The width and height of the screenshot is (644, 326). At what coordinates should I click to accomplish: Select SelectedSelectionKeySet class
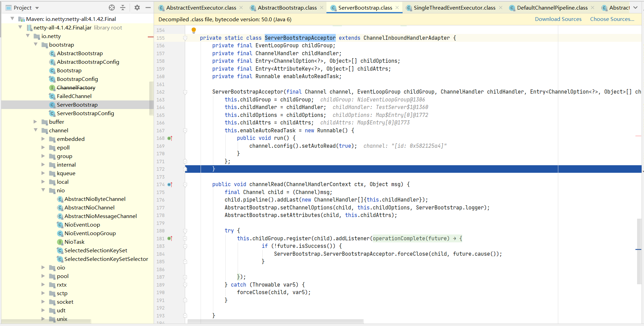(96, 250)
